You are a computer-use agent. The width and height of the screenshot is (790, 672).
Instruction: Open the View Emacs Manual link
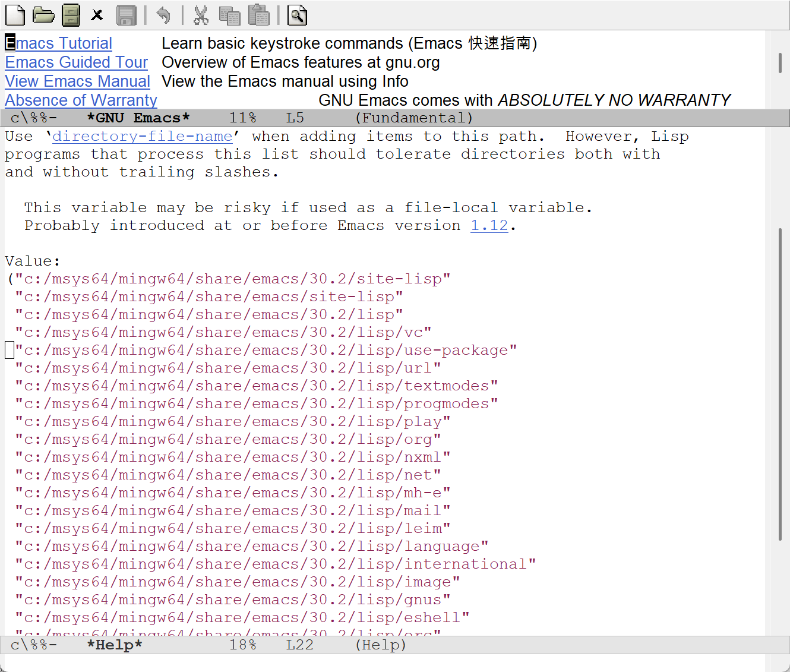pos(78,81)
